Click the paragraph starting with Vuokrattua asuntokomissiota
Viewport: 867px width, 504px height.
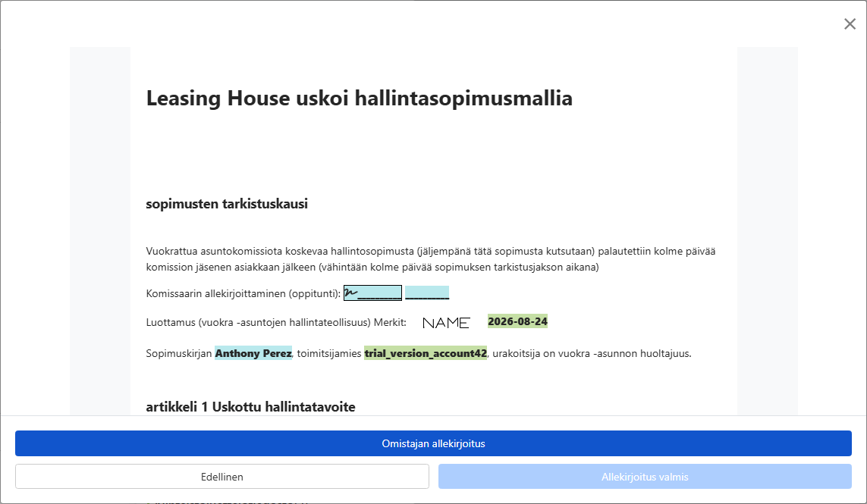pos(431,259)
